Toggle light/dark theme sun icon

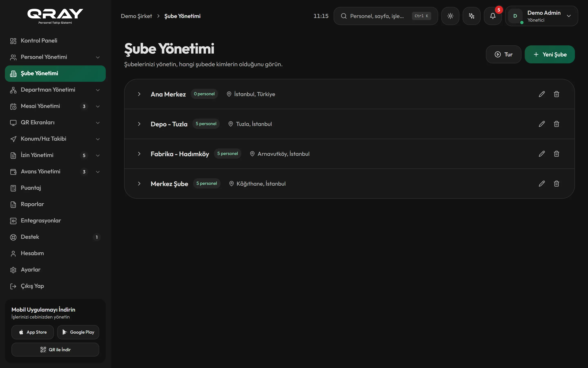(450, 16)
